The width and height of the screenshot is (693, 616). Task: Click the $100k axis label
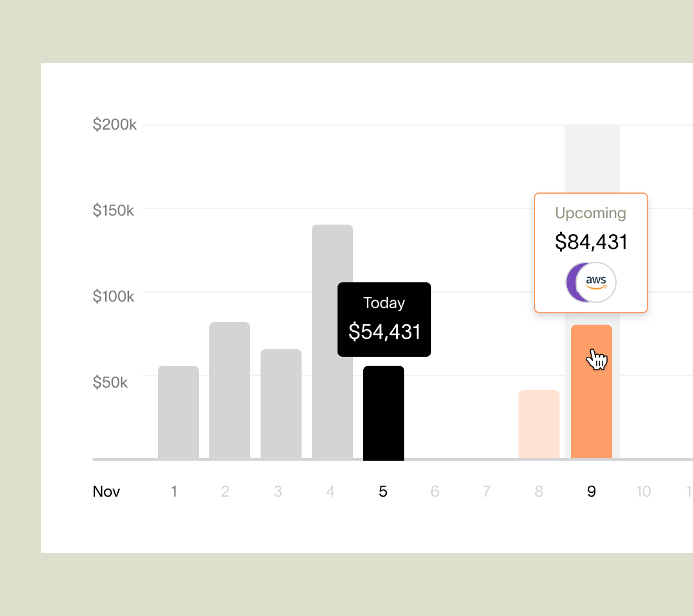click(x=114, y=296)
